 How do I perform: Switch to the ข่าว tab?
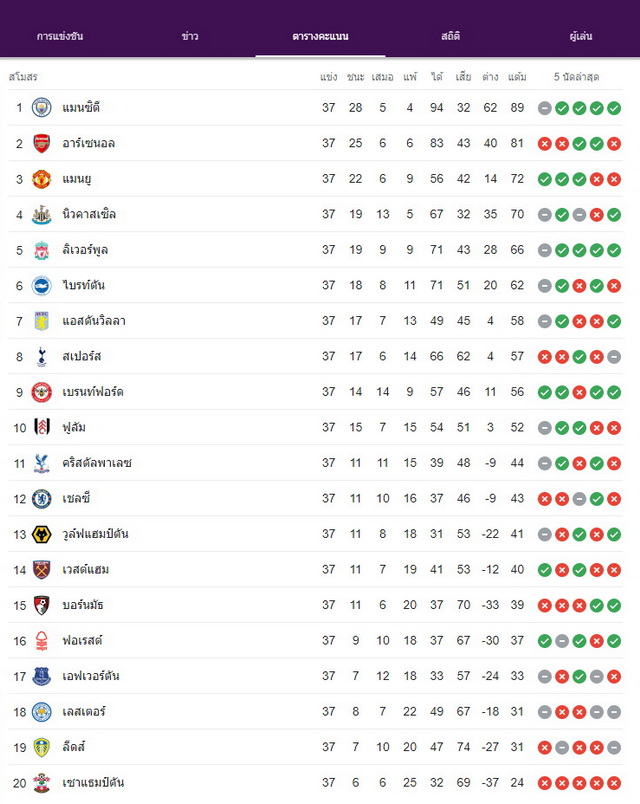click(190, 36)
